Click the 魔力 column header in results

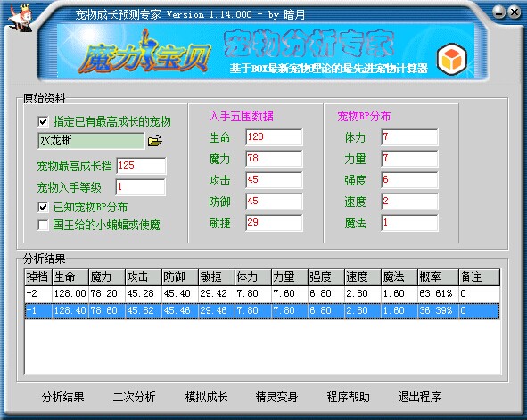pyautogui.click(x=107, y=277)
